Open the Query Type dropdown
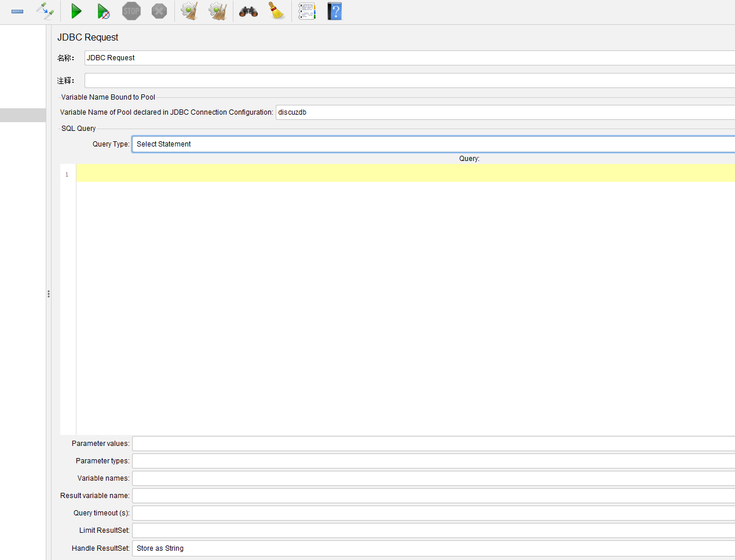Screen dimensions: 735x560 (x=433, y=144)
